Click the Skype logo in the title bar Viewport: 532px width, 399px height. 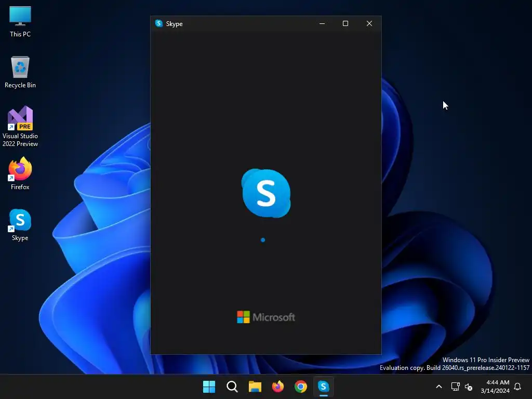[159, 23]
